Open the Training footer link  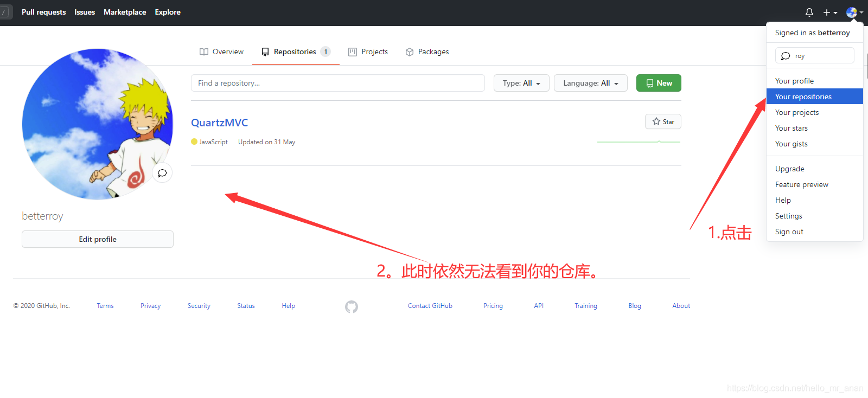click(586, 306)
